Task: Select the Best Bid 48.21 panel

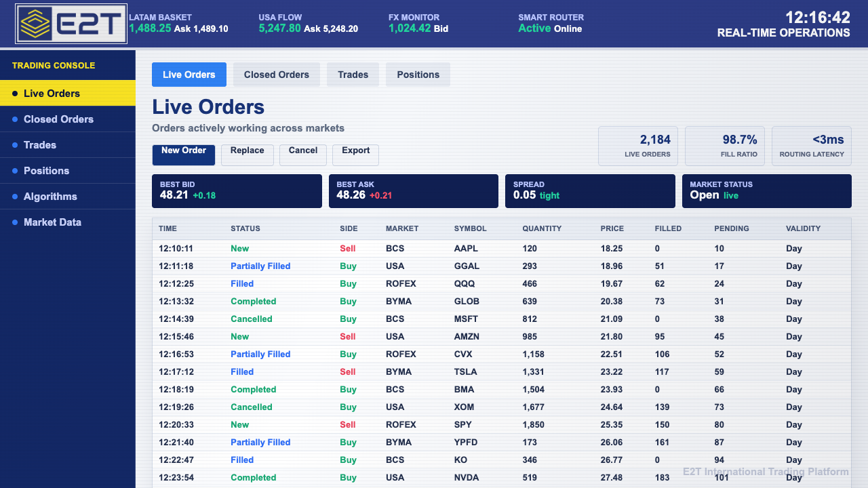Action: 237,191
